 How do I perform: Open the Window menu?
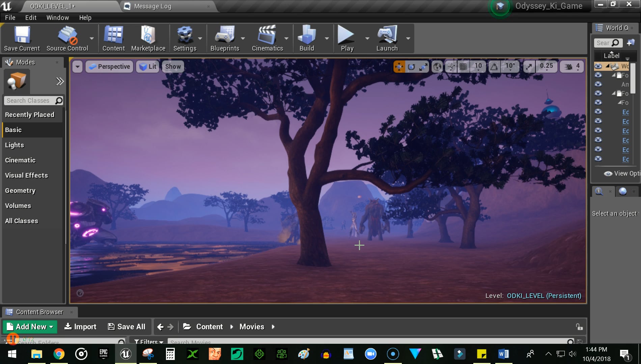(57, 18)
